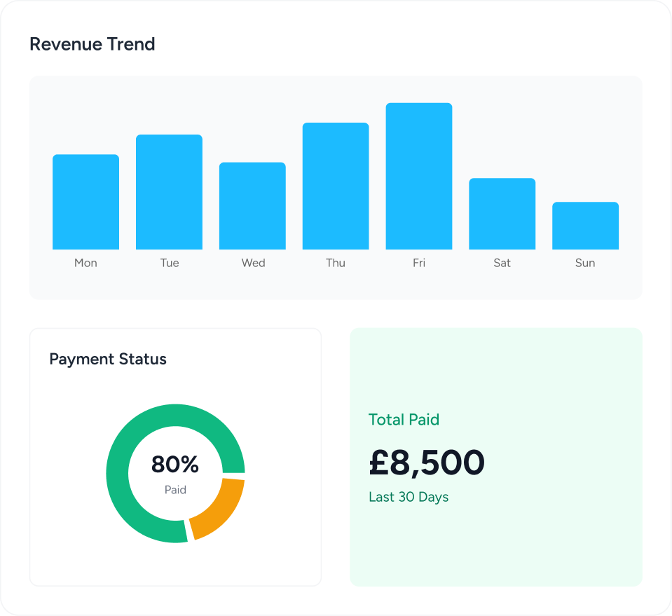Click the tallest bar for Friday
Screen dimensions: 672x616
(419, 176)
